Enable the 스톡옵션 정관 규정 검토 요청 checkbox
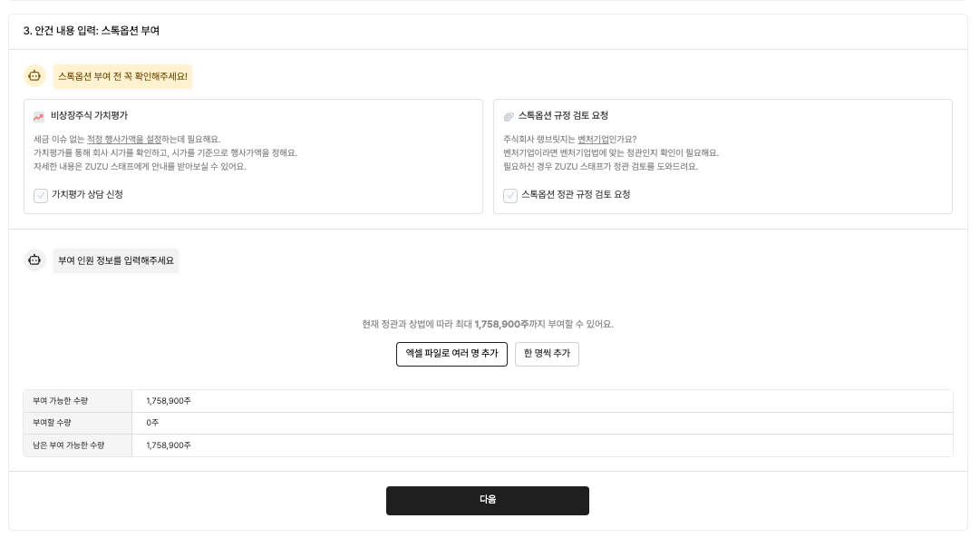The image size is (980, 548). pos(510,195)
